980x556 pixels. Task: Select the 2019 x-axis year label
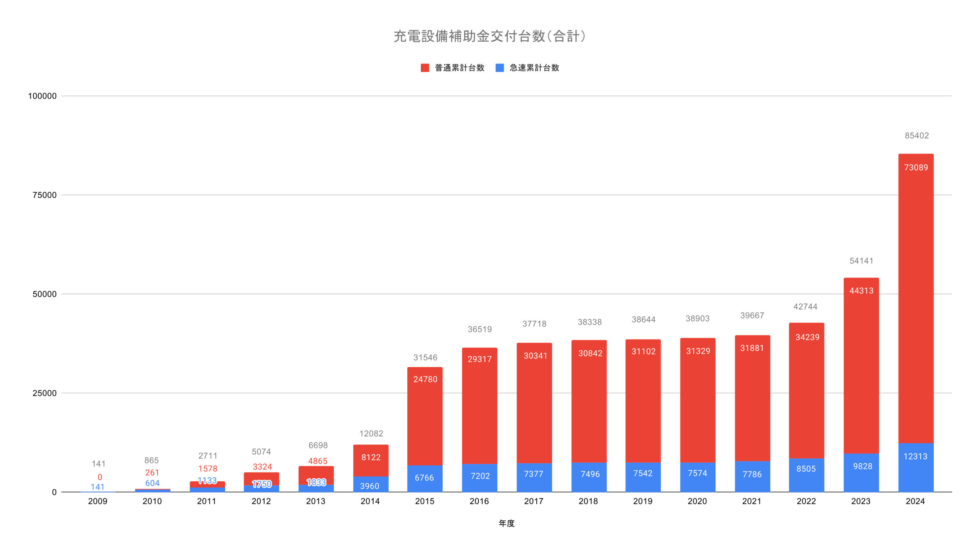tap(642, 501)
